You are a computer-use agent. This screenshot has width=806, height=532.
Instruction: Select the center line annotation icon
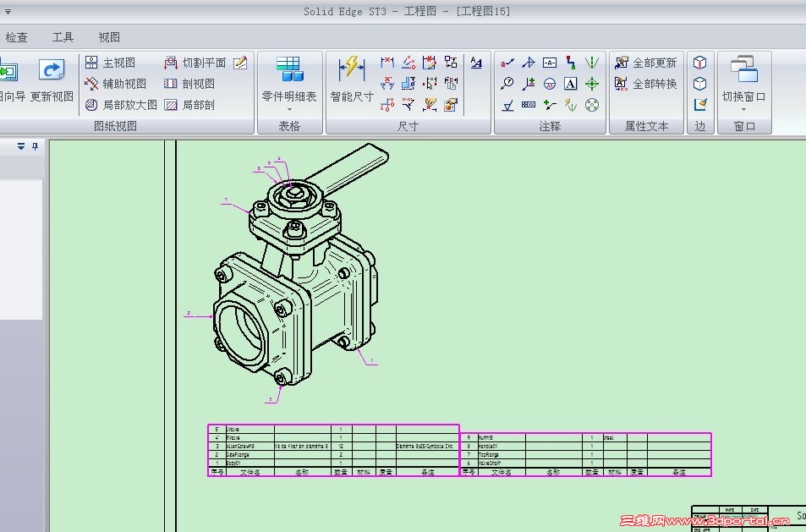[592, 63]
